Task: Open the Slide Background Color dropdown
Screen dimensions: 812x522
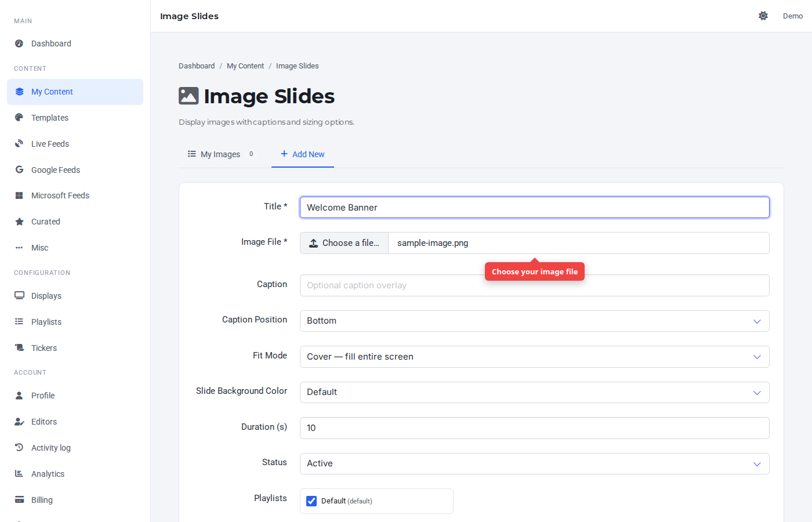Action: (x=534, y=392)
